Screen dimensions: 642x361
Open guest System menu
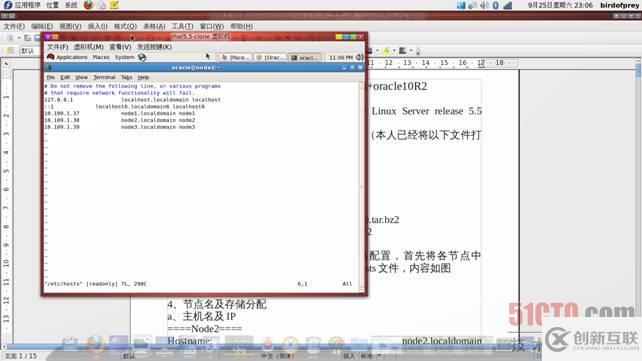click(124, 57)
